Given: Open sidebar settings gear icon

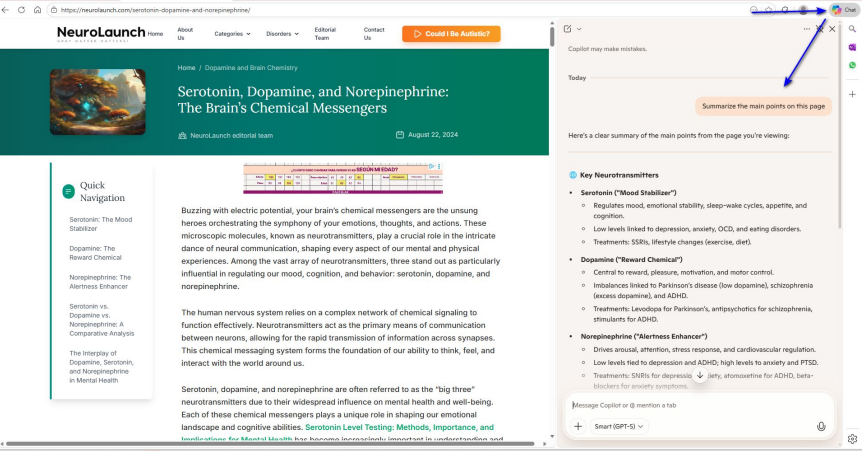Looking at the screenshot, I should (852, 439).
